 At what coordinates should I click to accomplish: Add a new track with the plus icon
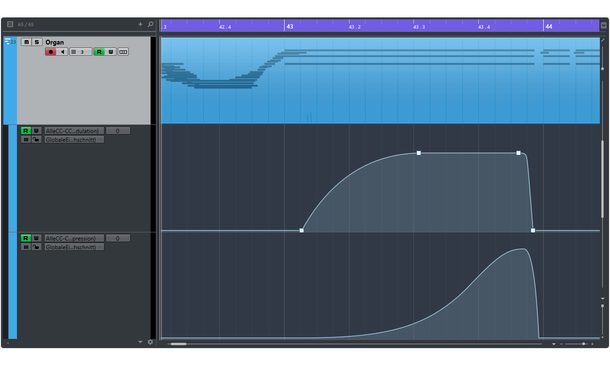point(140,24)
